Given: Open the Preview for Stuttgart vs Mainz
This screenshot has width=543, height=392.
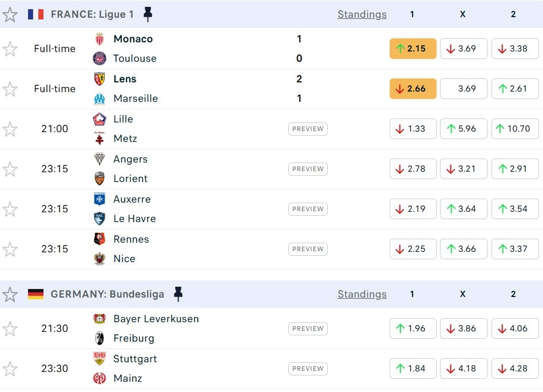Looking at the screenshot, I should 308,369.
